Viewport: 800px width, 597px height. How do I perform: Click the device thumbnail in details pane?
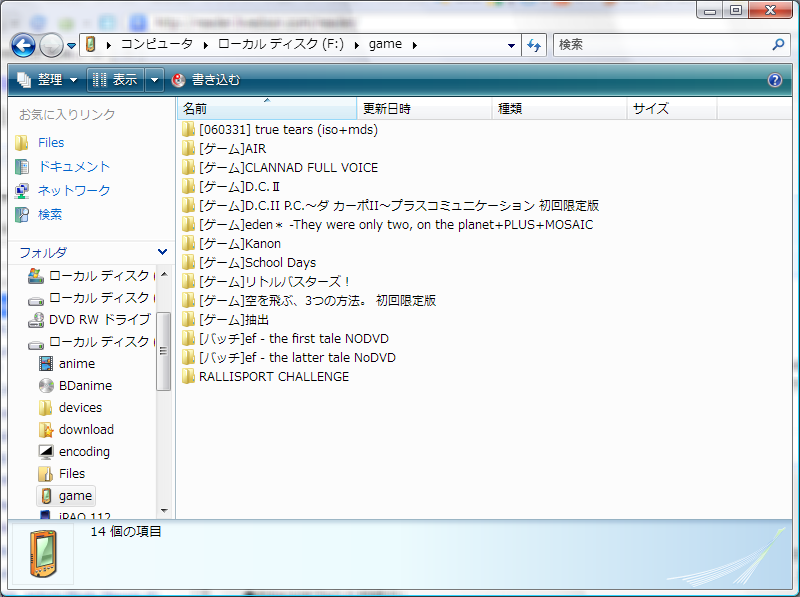[43, 553]
